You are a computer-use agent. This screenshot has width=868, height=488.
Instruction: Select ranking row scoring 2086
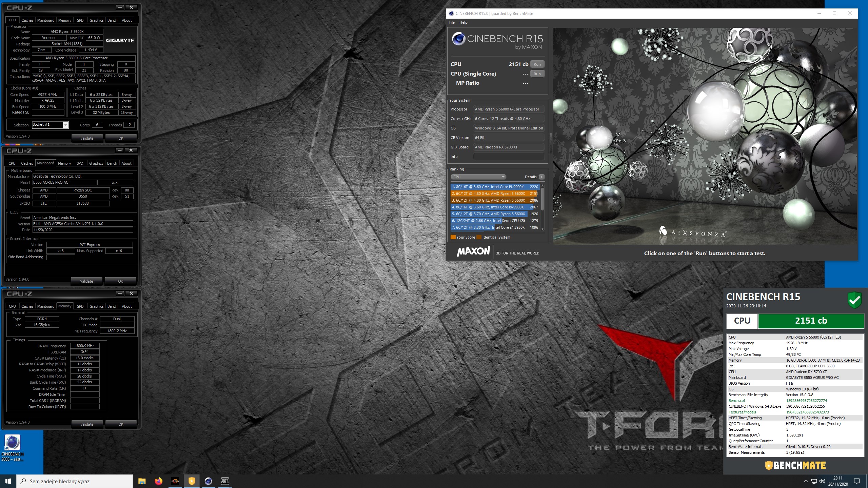point(495,200)
